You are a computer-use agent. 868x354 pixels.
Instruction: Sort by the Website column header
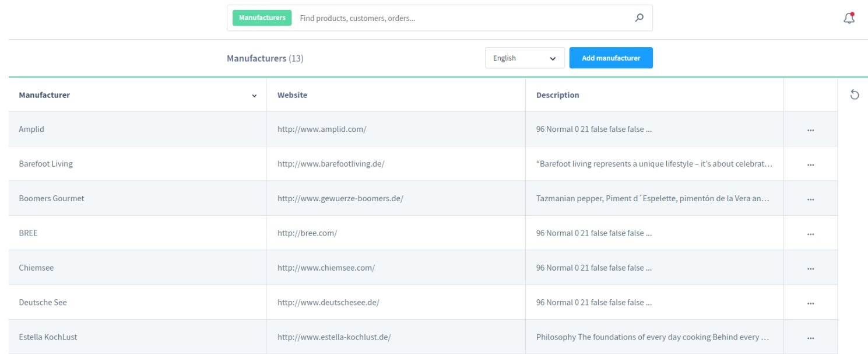292,95
